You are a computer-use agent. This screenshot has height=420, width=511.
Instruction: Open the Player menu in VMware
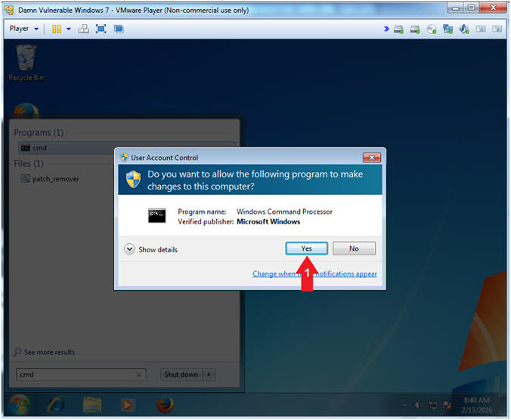pos(23,29)
